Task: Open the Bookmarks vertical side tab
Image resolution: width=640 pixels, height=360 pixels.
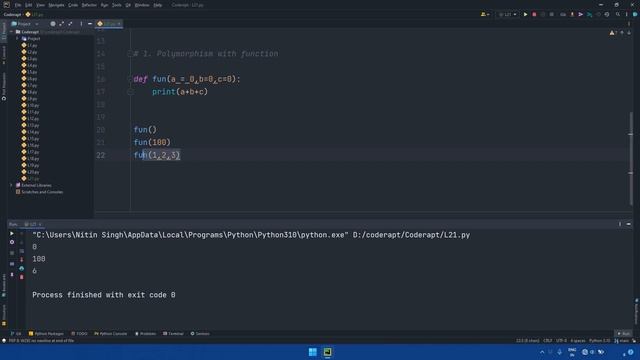Action: 4,286
